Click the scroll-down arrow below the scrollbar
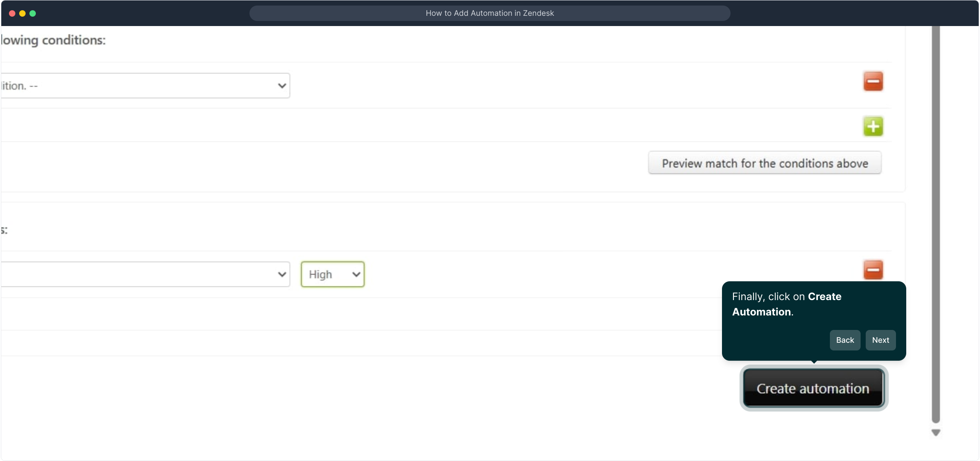The width and height of the screenshot is (980, 461). tap(936, 432)
